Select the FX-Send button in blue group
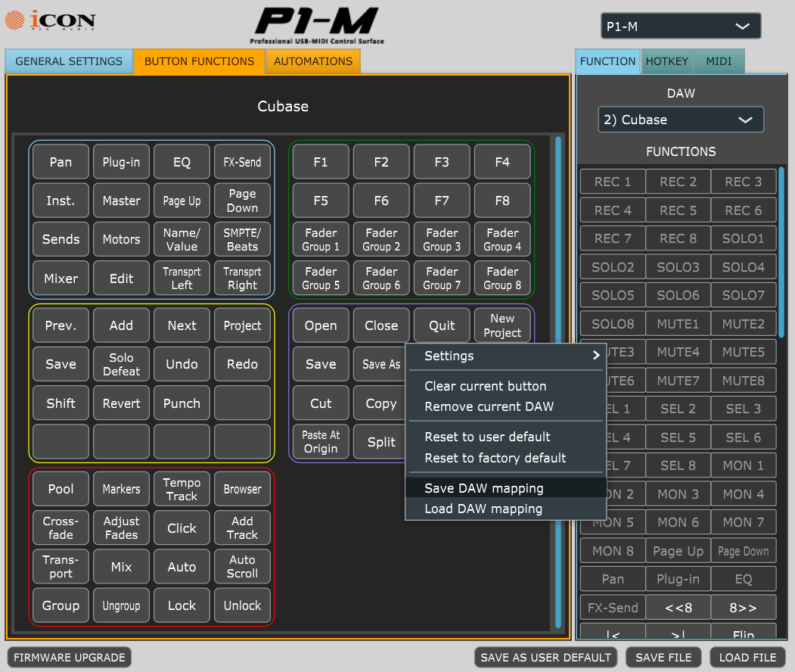The image size is (795, 672). click(x=242, y=162)
